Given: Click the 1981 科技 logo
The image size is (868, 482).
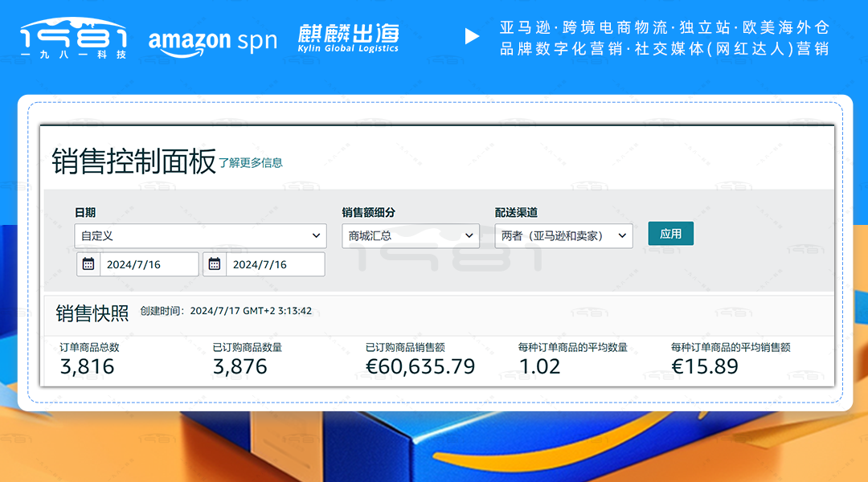Looking at the screenshot, I should click(74, 38).
